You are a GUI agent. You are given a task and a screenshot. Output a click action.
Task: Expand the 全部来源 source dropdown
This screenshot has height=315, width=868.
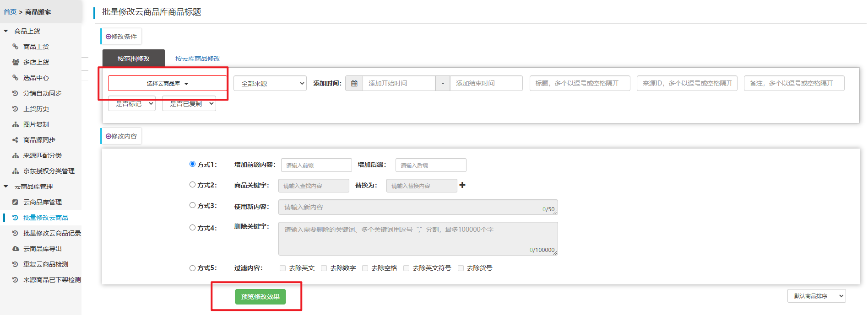click(x=270, y=84)
